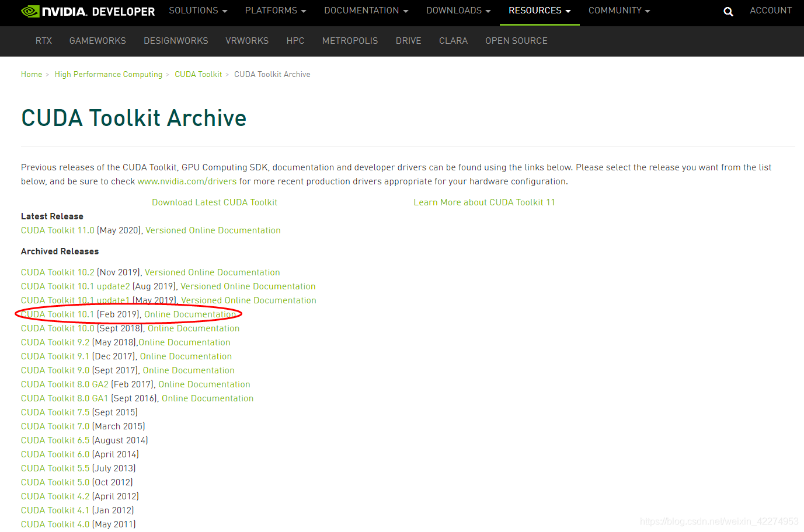Screen dimensions: 804x532
Task: Open CUDA Toolkit 10.0 link
Action: tap(58, 328)
